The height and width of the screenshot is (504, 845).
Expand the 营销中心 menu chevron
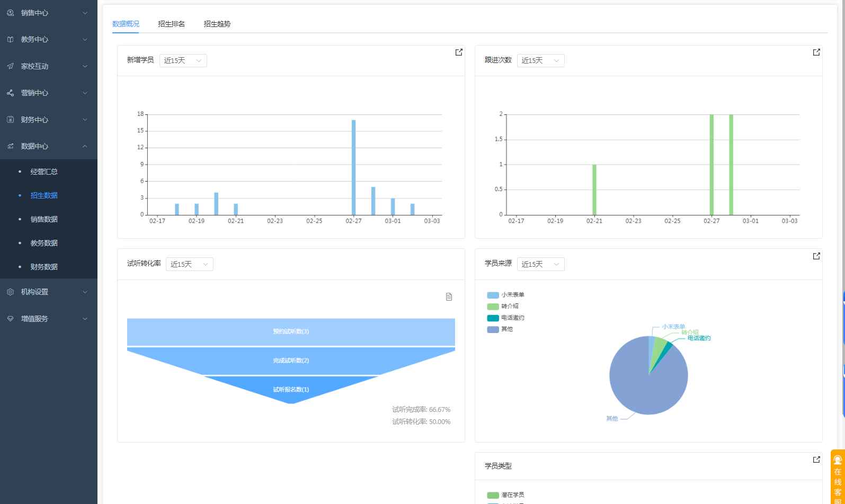click(85, 93)
